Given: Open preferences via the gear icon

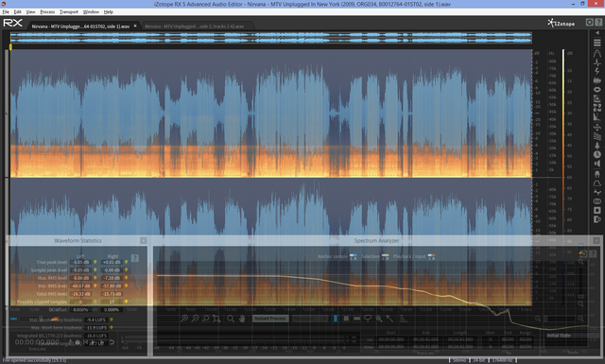Looking at the screenshot, I should click(589, 23).
